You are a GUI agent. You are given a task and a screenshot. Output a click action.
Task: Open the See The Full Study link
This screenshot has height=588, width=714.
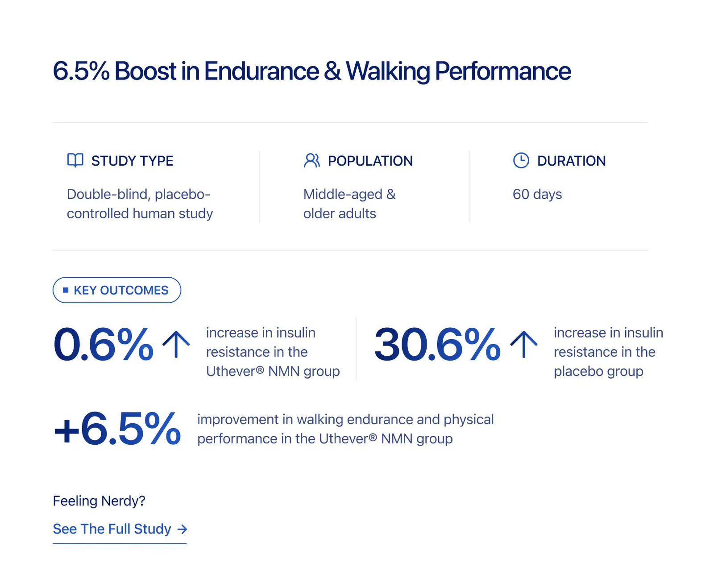tap(120, 529)
